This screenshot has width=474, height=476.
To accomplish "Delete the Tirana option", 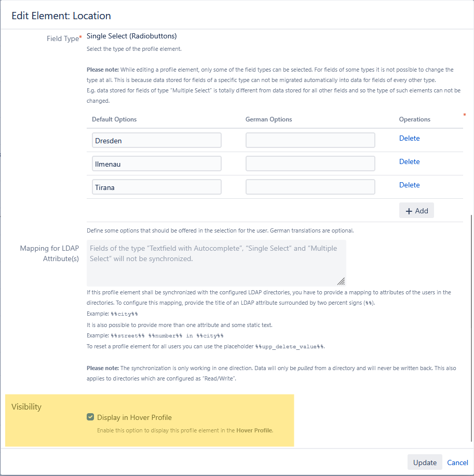I will (x=409, y=185).
